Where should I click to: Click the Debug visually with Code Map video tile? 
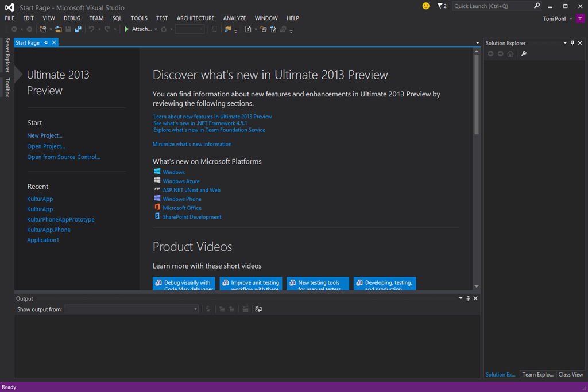click(x=184, y=284)
